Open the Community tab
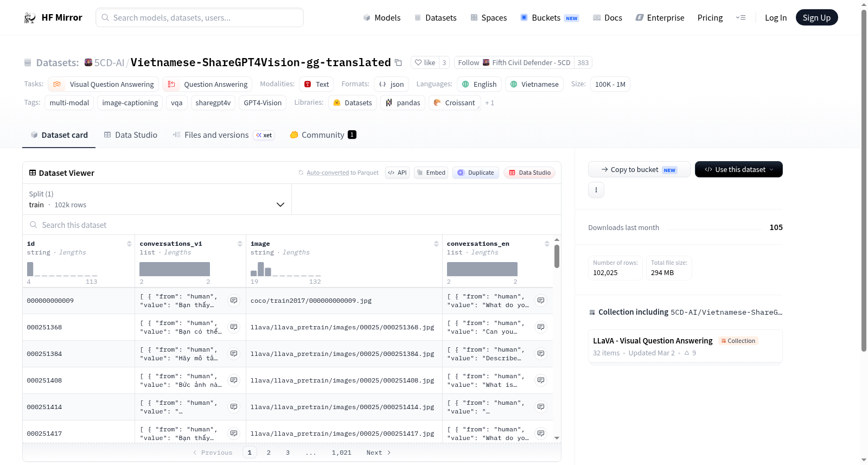The width and height of the screenshot is (868, 465). pos(323,135)
